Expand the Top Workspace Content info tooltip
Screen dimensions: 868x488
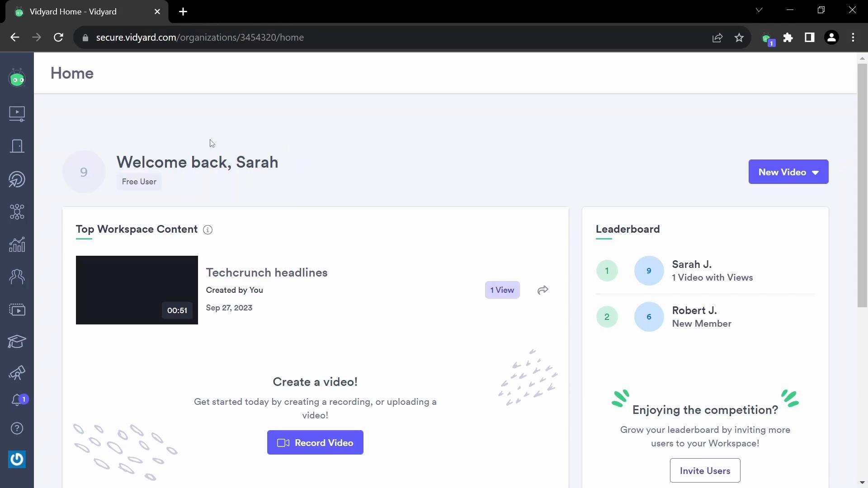click(x=208, y=229)
